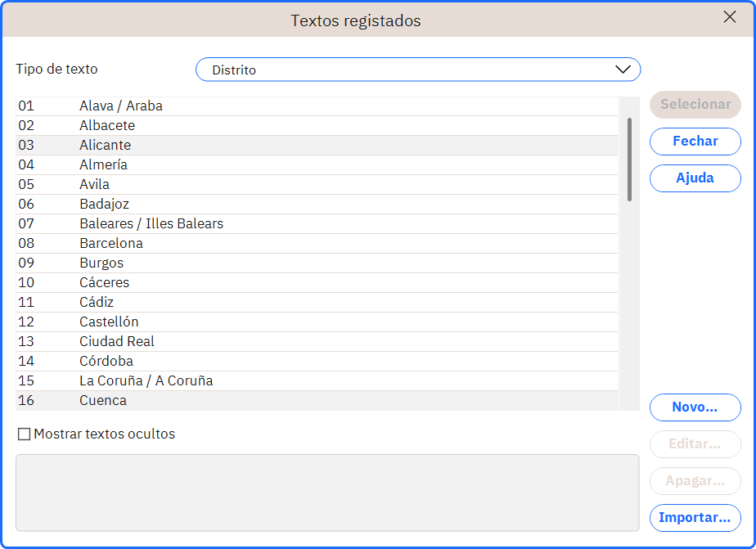Open the Tipo de texto dropdown arrow
Screen dimensions: 756x549
623,70
